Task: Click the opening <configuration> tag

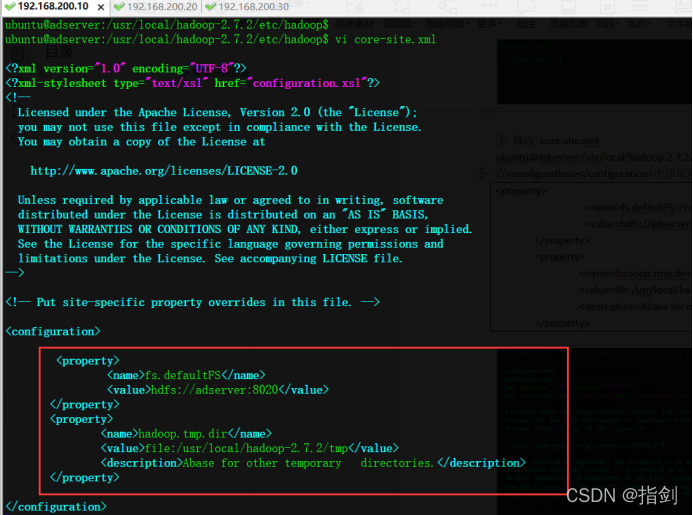Action: tap(53, 331)
